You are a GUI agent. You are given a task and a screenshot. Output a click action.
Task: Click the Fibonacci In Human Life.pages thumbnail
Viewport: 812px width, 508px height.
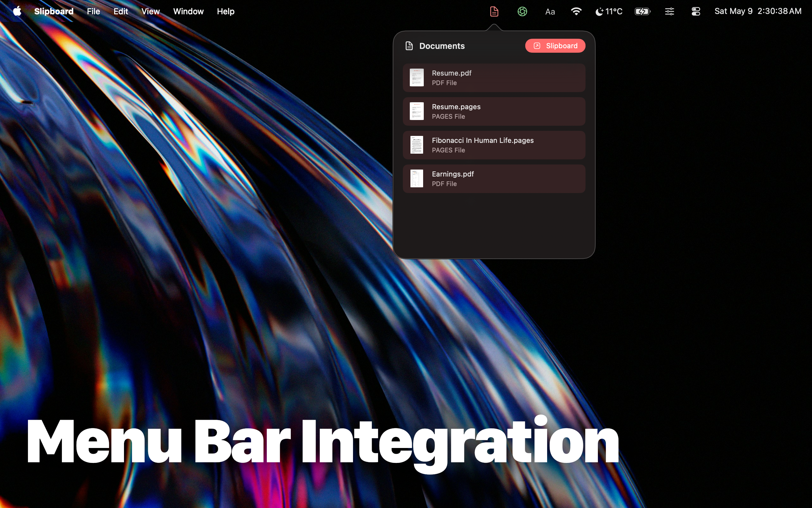click(x=417, y=145)
